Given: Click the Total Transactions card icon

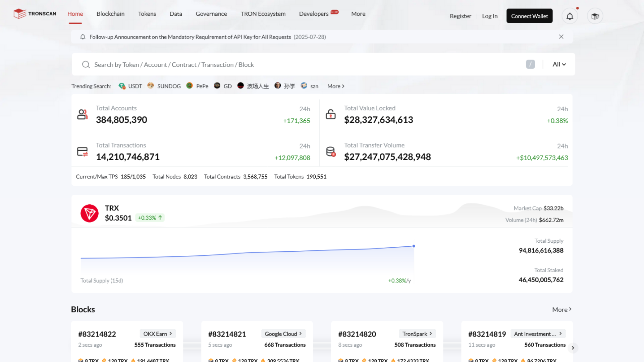Looking at the screenshot, I should (83, 152).
